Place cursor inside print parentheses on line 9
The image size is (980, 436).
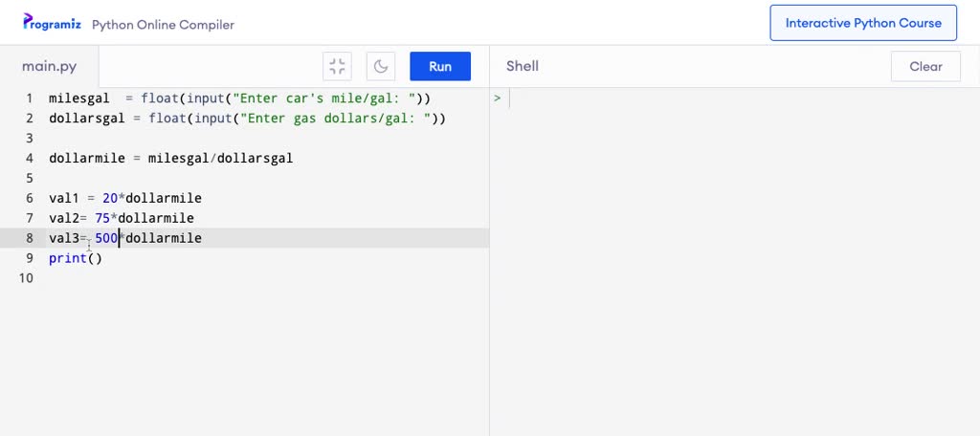click(95, 258)
